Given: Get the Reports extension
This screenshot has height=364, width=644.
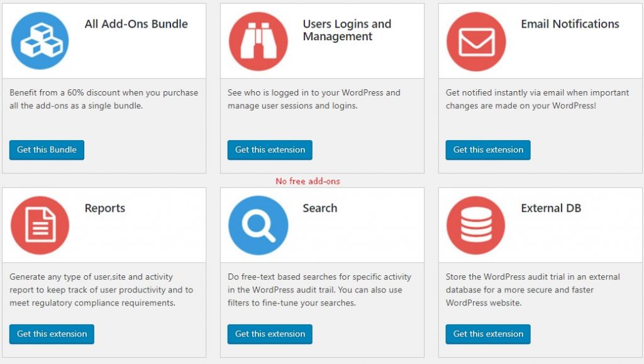Looking at the screenshot, I should 52,334.
